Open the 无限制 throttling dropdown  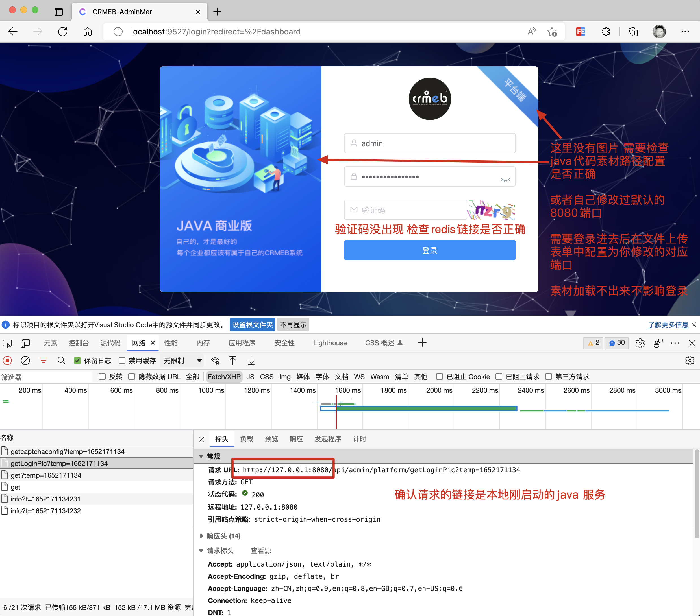[182, 361]
